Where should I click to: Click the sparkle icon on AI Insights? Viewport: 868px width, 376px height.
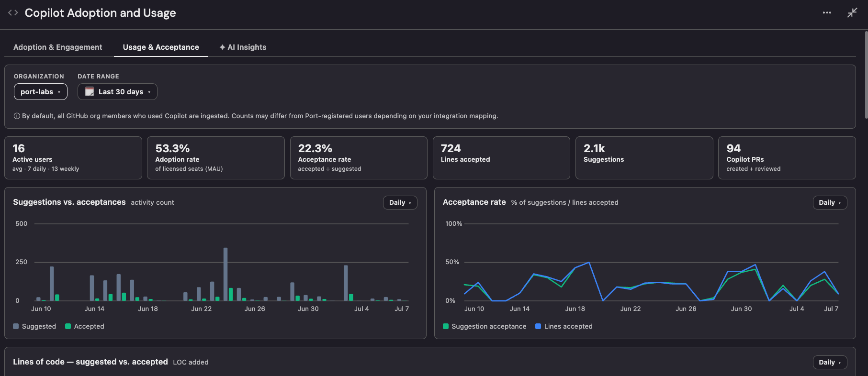point(222,47)
